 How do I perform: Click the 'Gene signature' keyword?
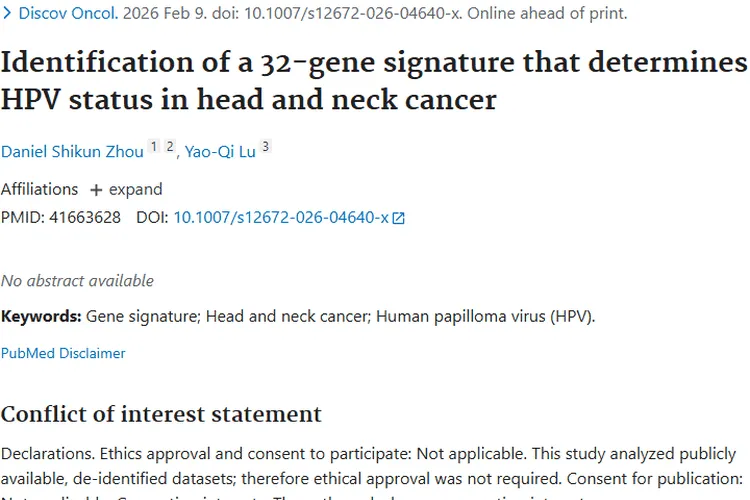point(144,316)
